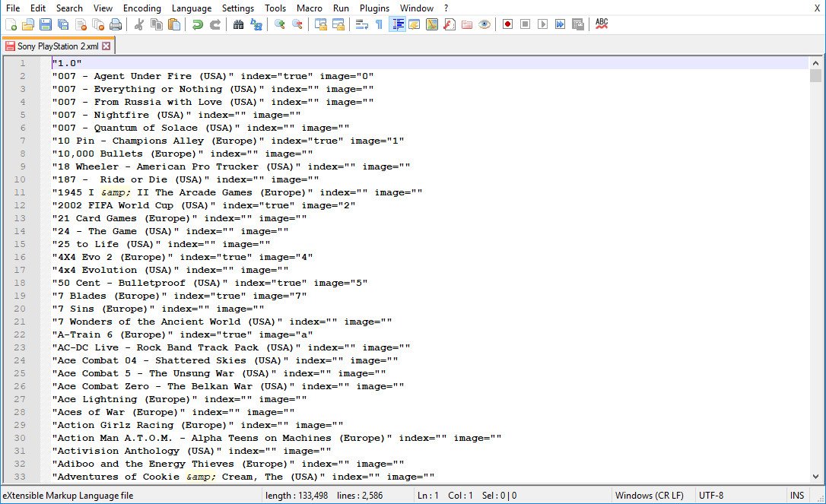Click the Close All toolbar icon
The width and height of the screenshot is (826, 504).
(98, 24)
